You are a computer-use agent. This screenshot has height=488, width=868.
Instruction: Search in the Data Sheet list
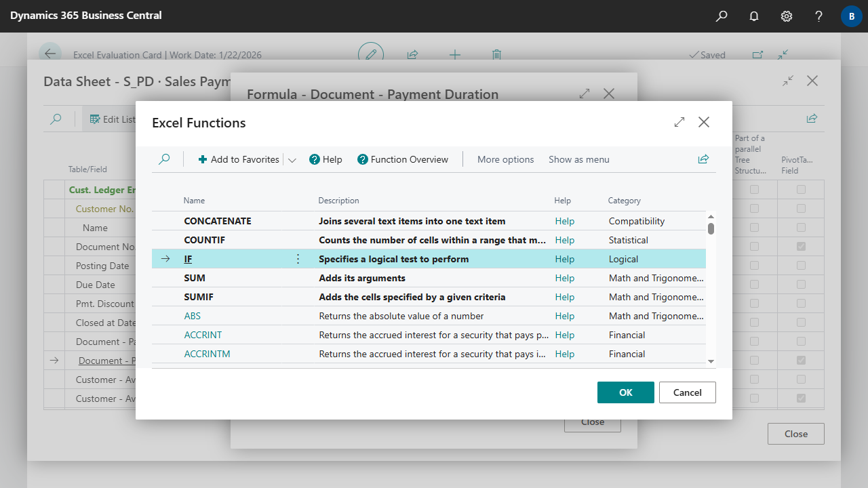click(56, 119)
